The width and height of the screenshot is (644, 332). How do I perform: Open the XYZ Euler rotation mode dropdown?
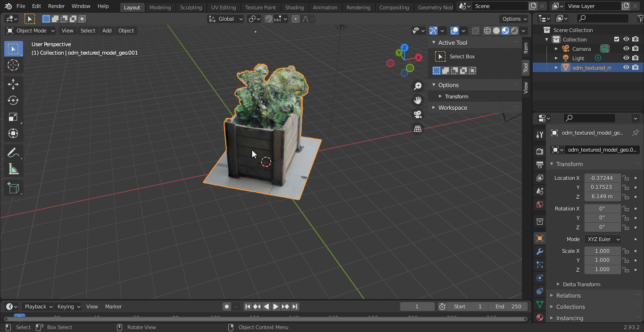(603, 239)
